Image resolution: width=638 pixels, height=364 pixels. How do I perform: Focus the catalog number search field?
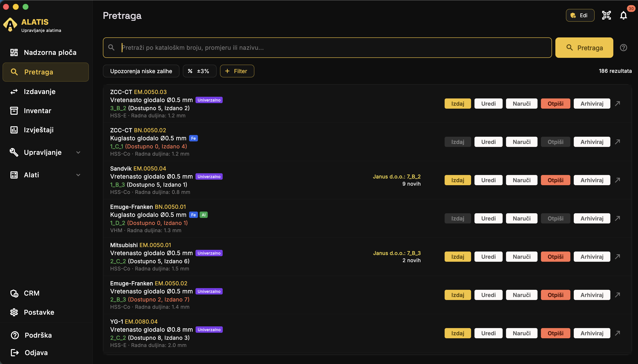click(327, 47)
